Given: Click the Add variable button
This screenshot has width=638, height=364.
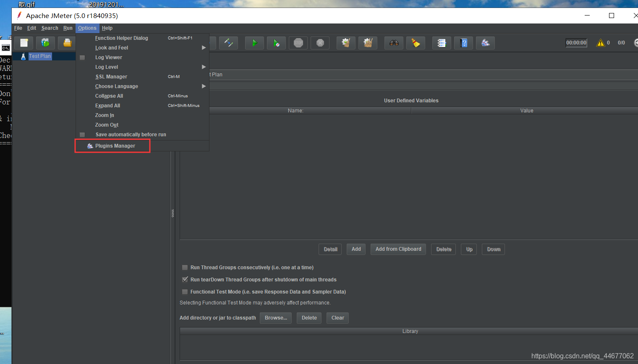Looking at the screenshot, I should [x=356, y=249].
